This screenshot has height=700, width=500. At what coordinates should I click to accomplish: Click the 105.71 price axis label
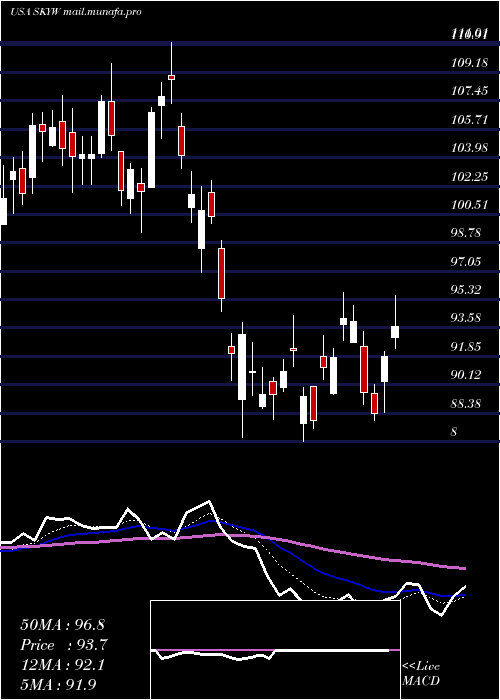pos(467,120)
